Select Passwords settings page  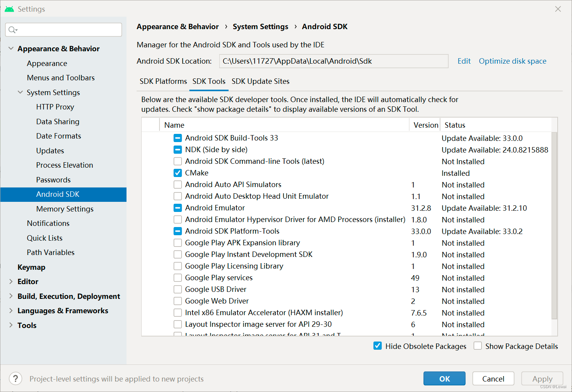coord(54,180)
